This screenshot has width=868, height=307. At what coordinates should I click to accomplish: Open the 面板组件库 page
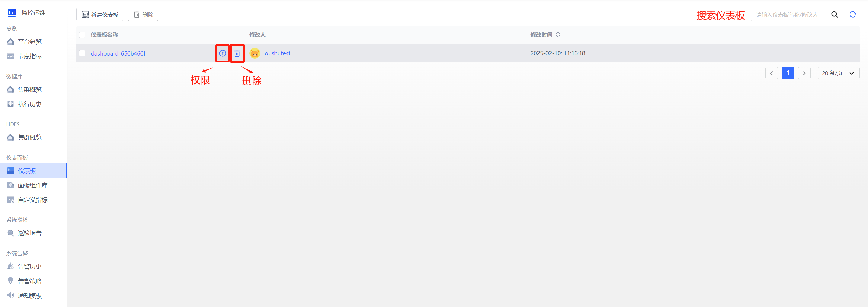(33, 185)
